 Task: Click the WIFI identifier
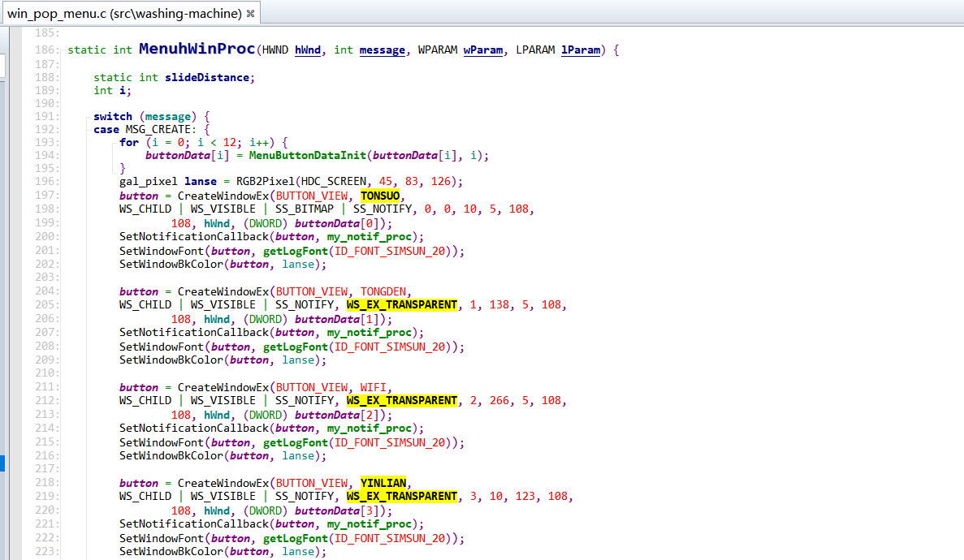374,388
